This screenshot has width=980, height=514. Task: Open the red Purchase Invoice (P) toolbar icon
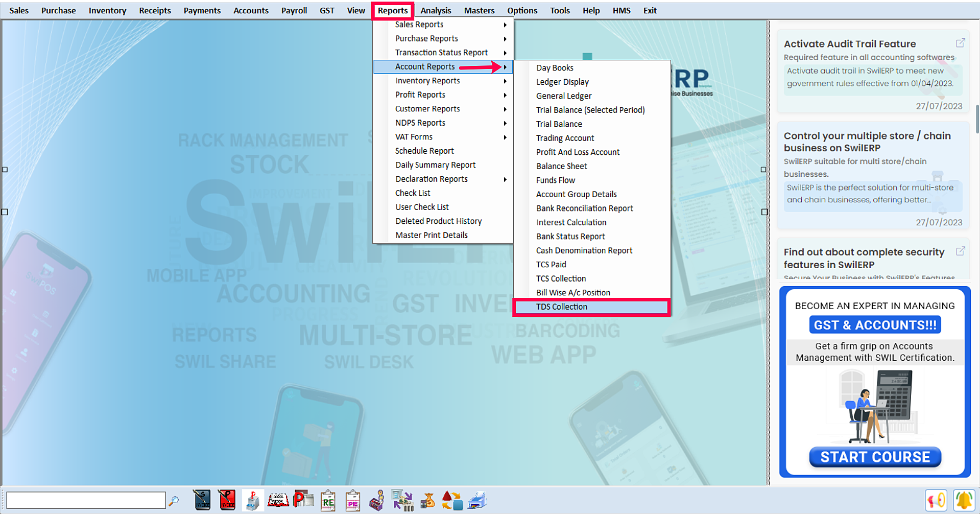[227, 500]
